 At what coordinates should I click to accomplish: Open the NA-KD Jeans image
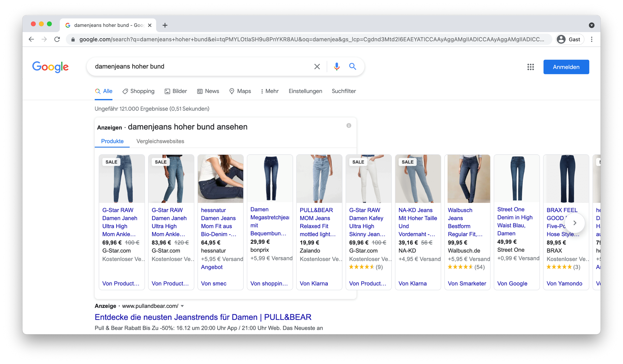click(418, 179)
